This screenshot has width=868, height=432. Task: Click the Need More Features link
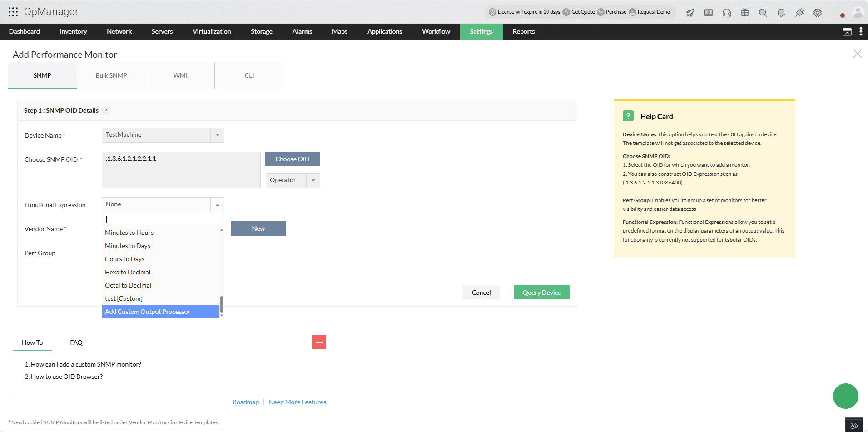[298, 402]
